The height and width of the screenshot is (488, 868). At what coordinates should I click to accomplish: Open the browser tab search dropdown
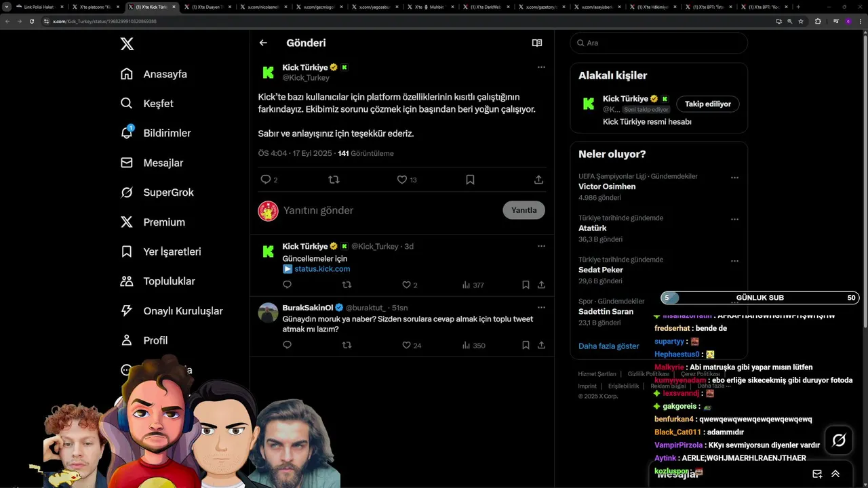[x=6, y=7]
